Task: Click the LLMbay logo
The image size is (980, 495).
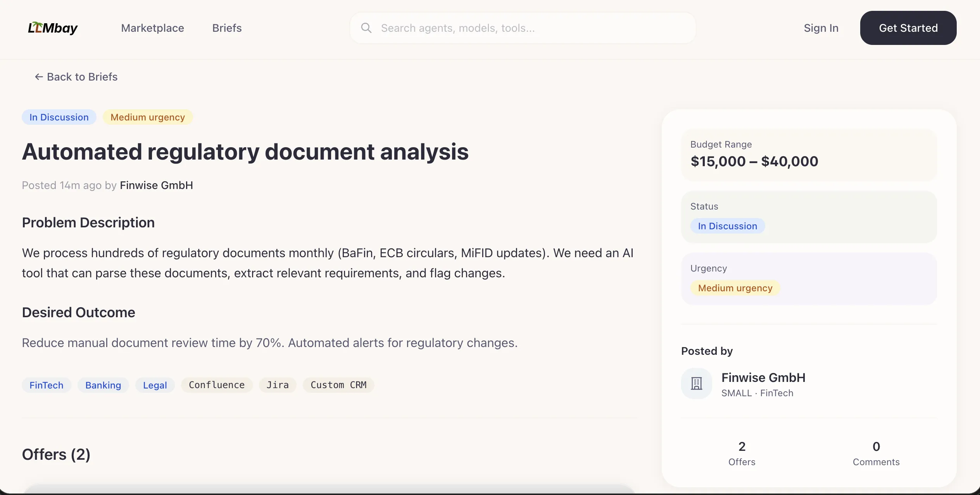Action: (53, 28)
